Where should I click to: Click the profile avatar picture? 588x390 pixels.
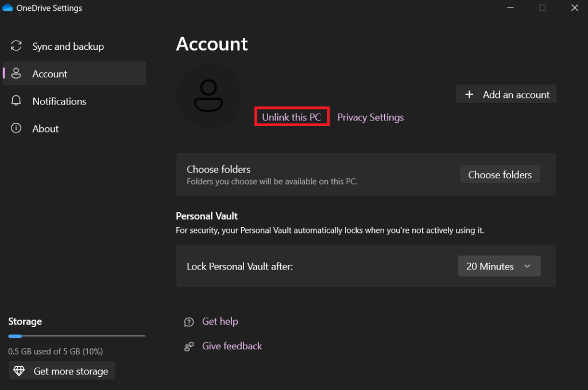208,96
